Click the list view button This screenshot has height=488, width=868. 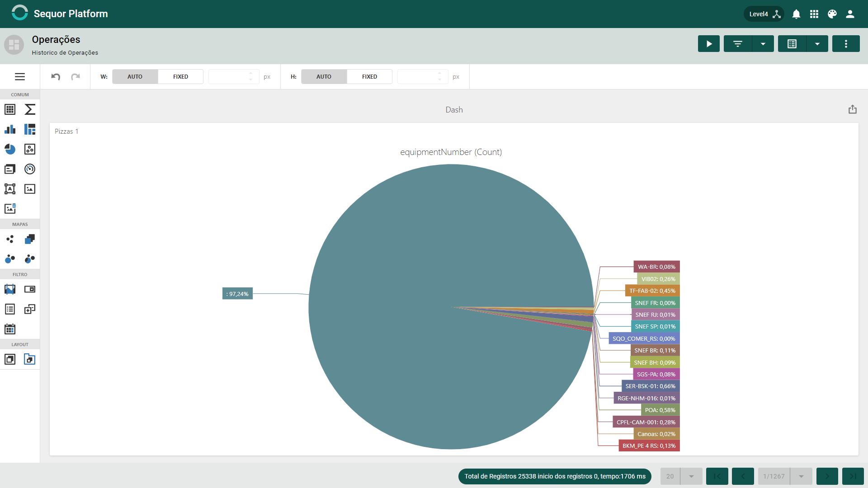[x=792, y=44]
